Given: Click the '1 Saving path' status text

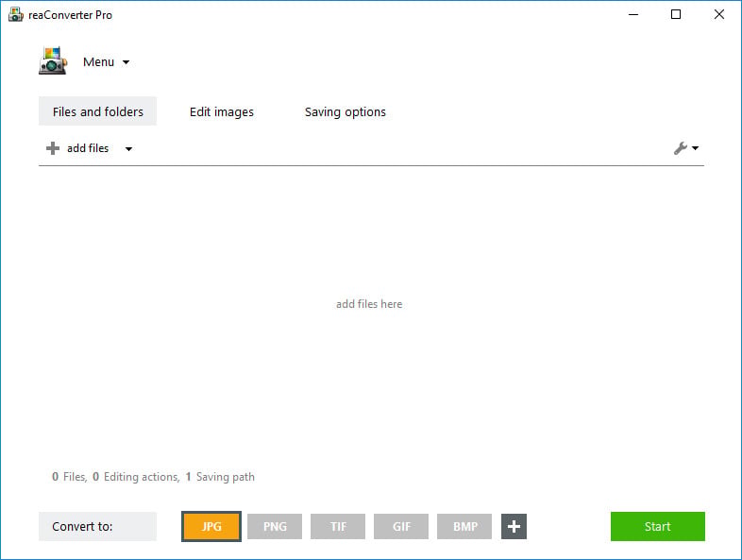Looking at the screenshot, I should [x=220, y=477].
